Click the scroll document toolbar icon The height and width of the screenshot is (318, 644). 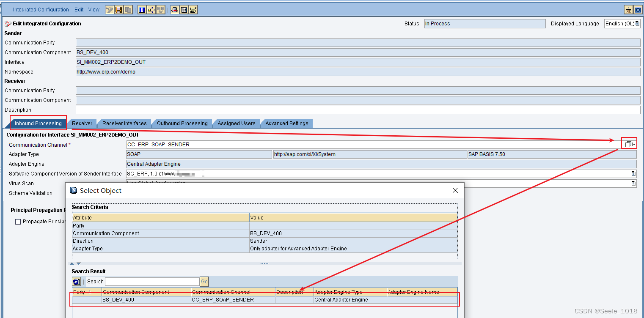pos(193,10)
